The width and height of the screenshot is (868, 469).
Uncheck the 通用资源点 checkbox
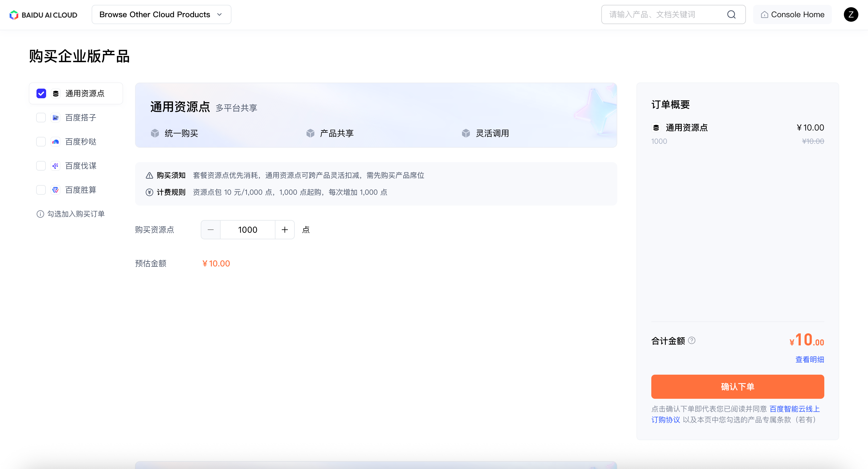pyautogui.click(x=41, y=93)
